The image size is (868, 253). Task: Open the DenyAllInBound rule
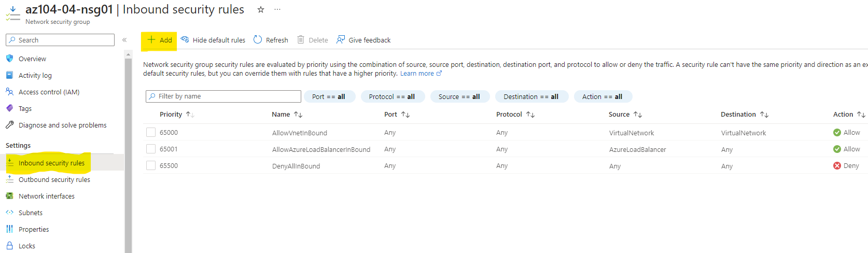(296, 166)
